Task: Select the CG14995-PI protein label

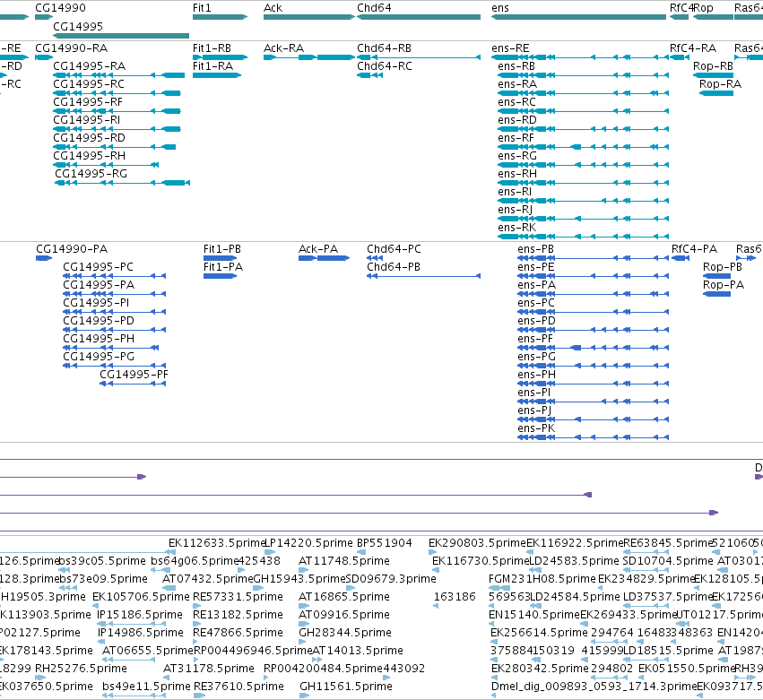Action: [x=96, y=303]
